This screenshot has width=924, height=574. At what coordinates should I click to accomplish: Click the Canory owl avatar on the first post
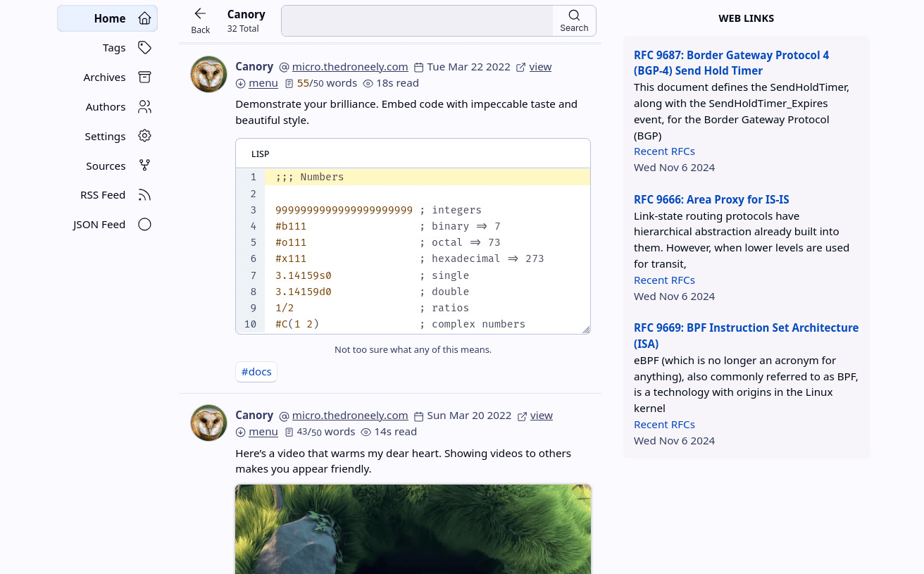coord(208,75)
